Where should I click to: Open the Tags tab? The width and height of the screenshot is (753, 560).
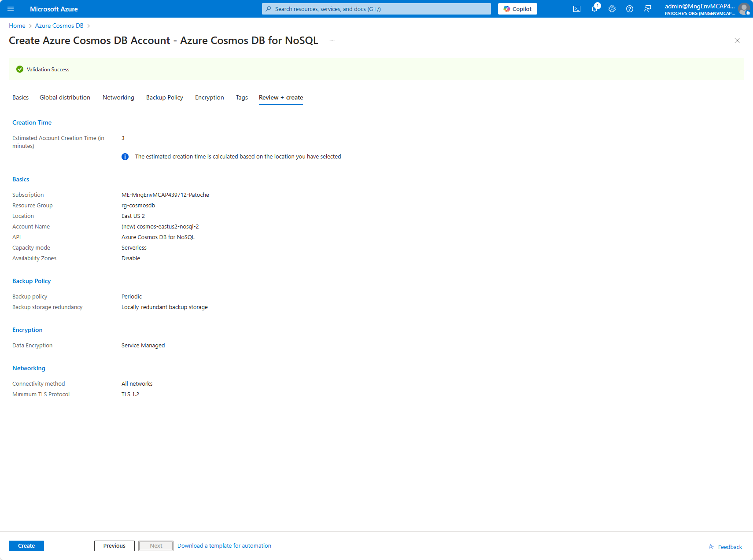click(241, 97)
